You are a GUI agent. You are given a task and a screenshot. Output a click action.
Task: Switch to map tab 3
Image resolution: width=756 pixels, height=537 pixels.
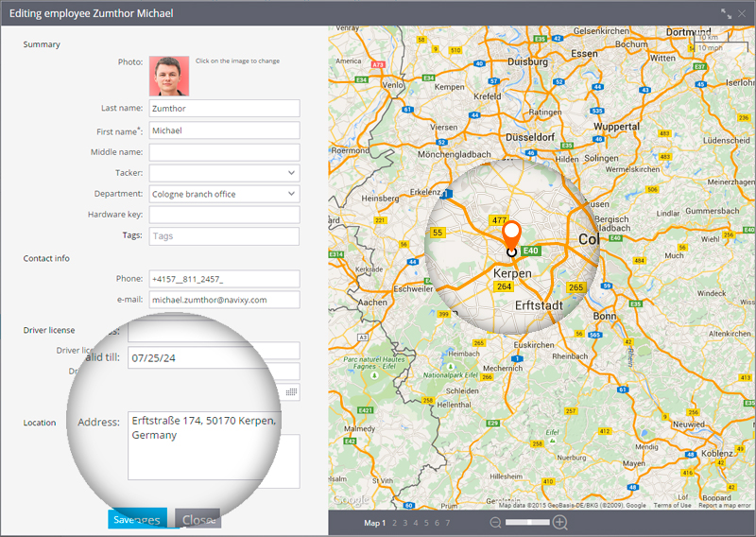[x=405, y=523]
